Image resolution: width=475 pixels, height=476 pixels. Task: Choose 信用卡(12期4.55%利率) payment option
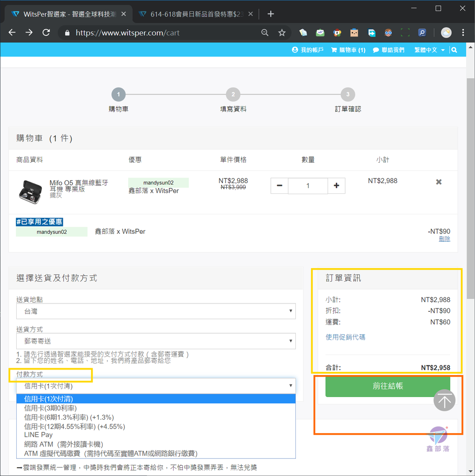tap(156, 427)
